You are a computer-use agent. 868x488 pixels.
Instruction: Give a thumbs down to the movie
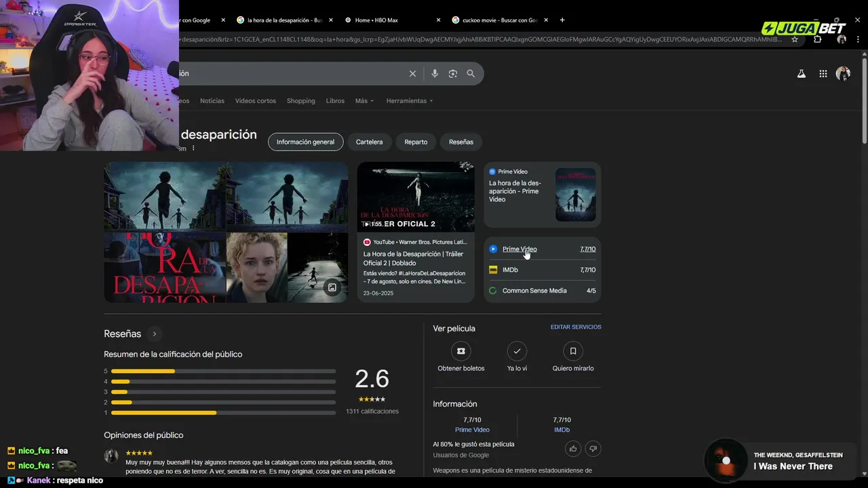click(x=593, y=449)
